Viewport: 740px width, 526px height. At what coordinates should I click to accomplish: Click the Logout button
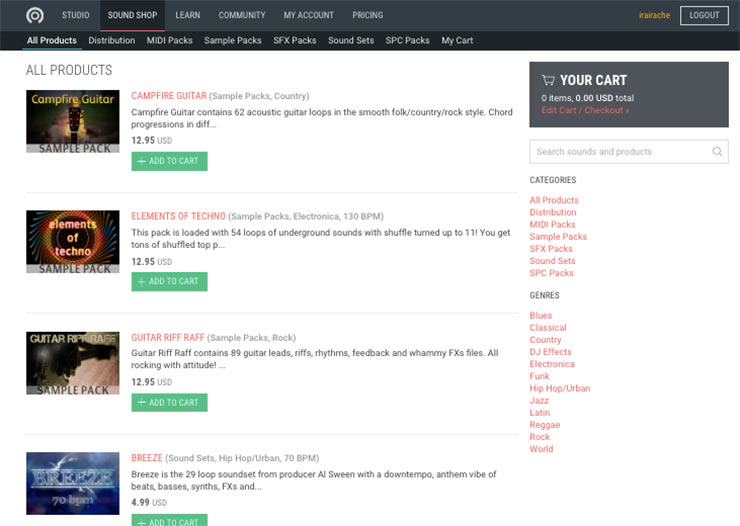[704, 15]
